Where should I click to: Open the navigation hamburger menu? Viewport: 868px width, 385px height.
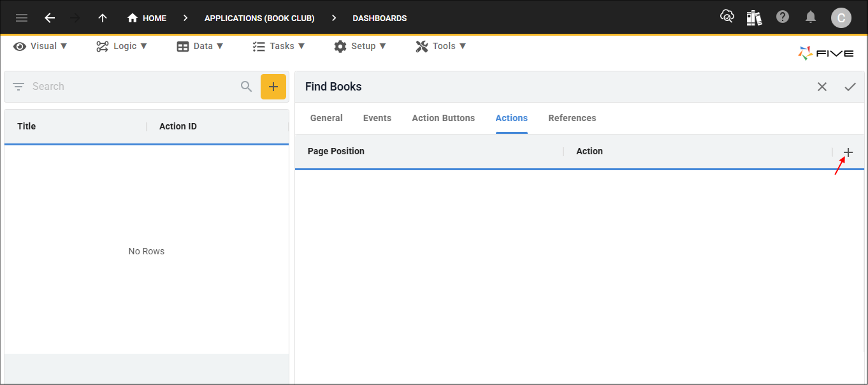point(21,17)
